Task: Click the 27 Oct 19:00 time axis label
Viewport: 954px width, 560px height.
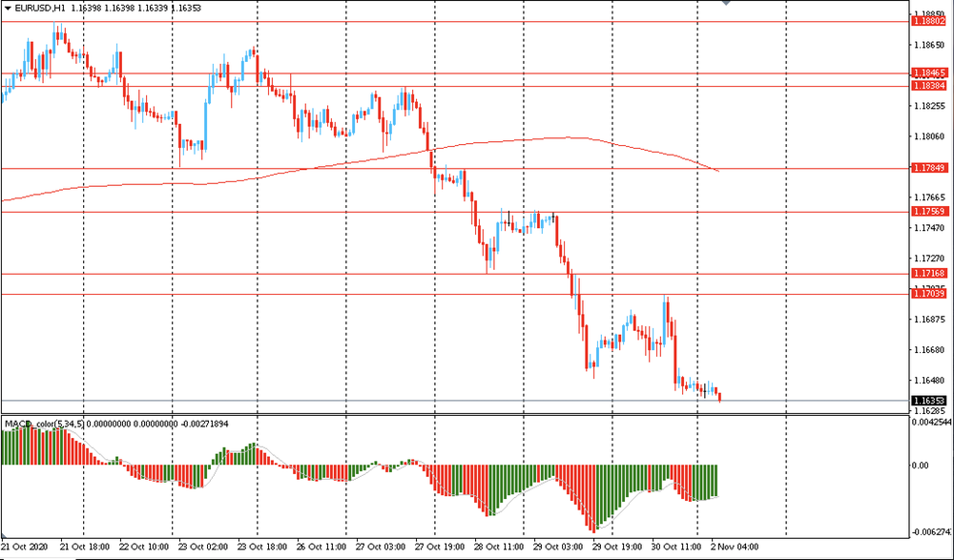Action: click(x=440, y=547)
